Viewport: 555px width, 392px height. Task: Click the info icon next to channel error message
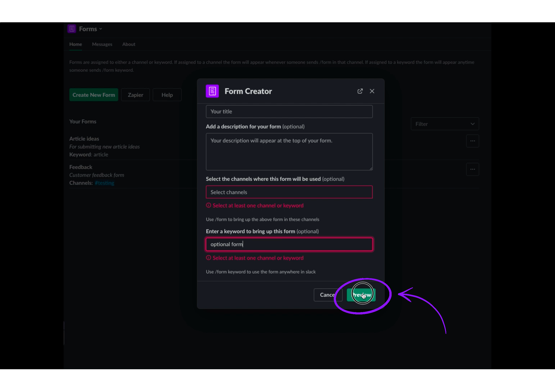click(208, 205)
